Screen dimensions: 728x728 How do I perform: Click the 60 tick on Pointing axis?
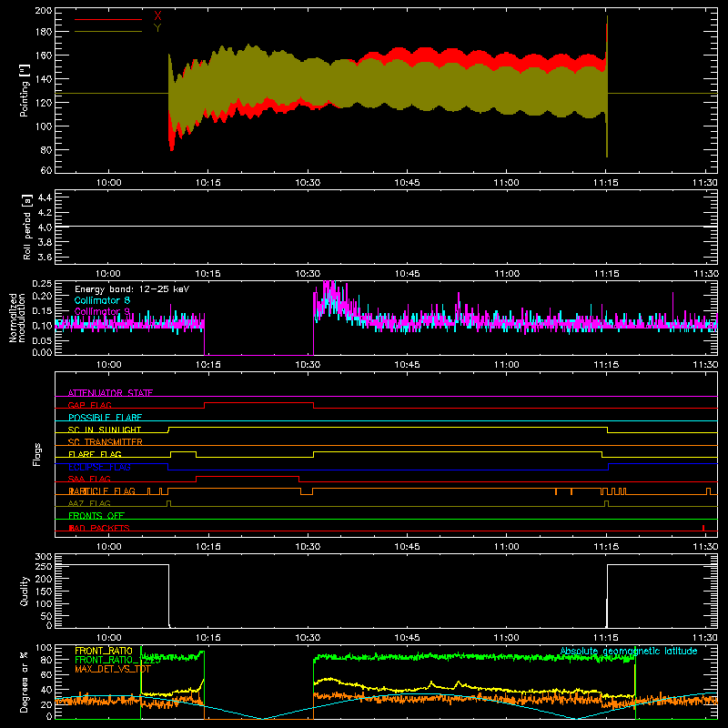click(46, 170)
